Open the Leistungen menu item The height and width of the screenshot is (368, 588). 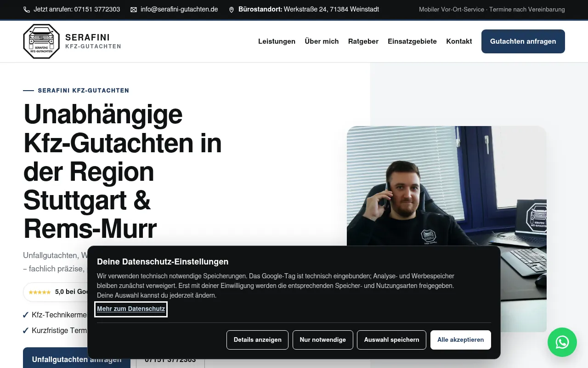point(277,41)
